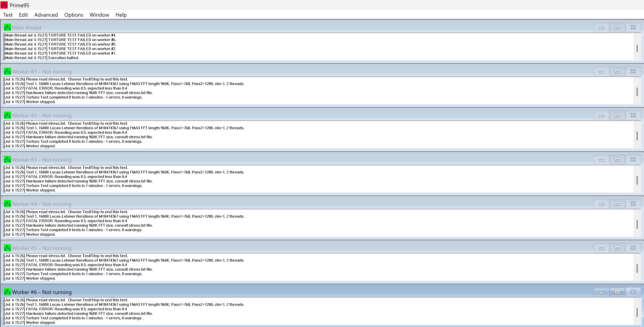
Task: Maximize the Worker #2 window
Action: (x=617, y=115)
